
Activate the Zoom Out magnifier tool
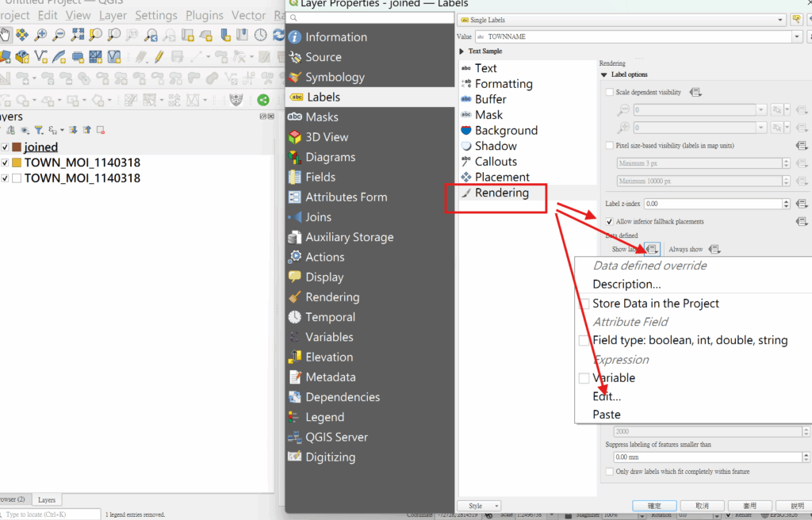pos(59,35)
